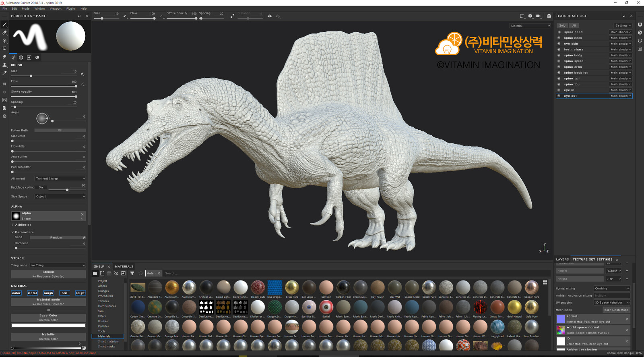
Task: Select the Material Picker eyedropper tool
Action: [x=4, y=73]
